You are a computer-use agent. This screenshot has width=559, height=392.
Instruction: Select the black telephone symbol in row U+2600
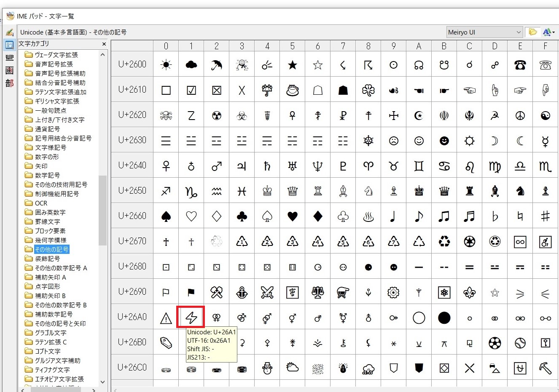pos(520,65)
